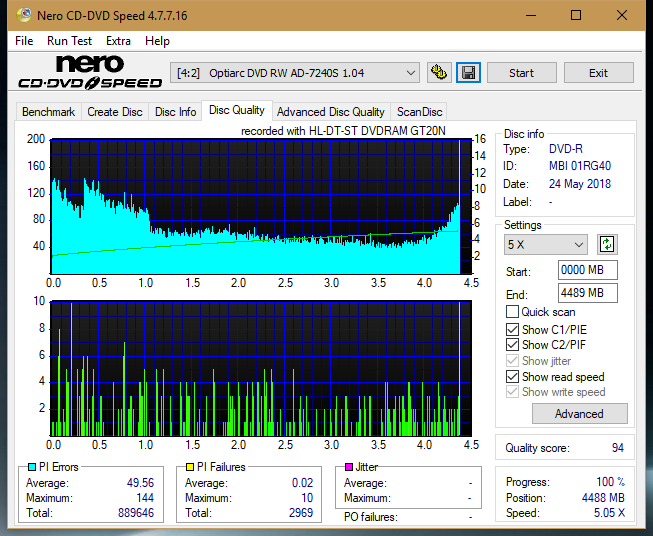Click the disc ID MBI 01RG40
Image resolution: width=653 pixels, height=536 pixels.
tap(580, 166)
